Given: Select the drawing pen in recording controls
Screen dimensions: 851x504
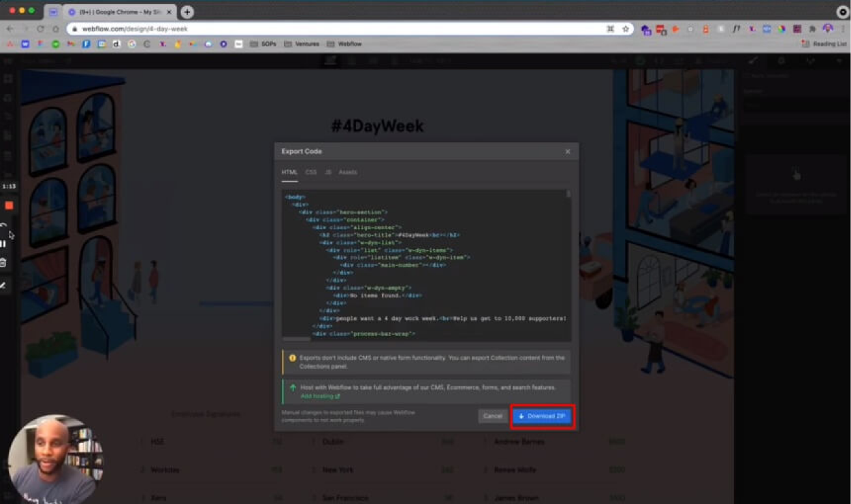Looking at the screenshot, I should (3, 286).
